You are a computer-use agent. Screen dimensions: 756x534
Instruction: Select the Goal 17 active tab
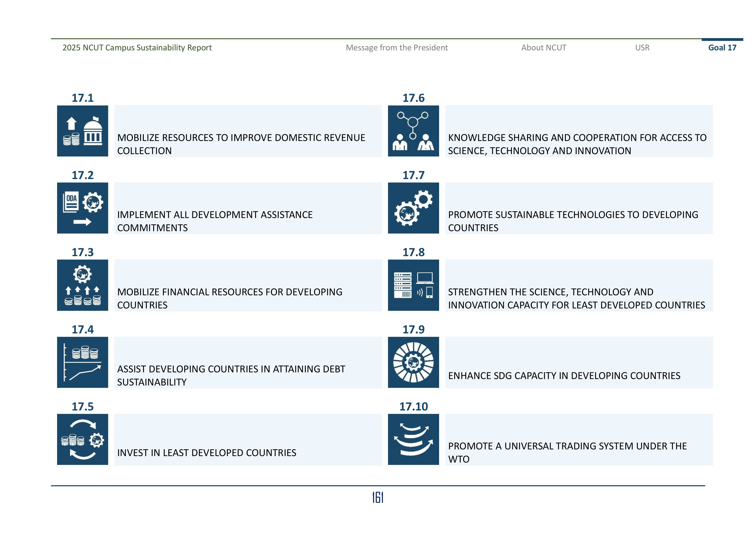click(x=722, y=48)
